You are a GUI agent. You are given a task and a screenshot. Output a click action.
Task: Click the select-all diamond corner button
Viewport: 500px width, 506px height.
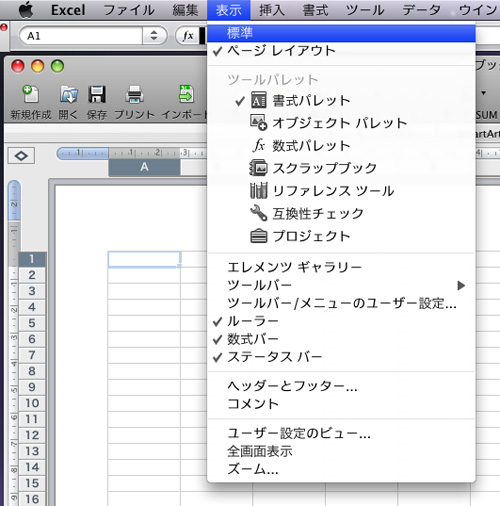click(x=21, y=156)
